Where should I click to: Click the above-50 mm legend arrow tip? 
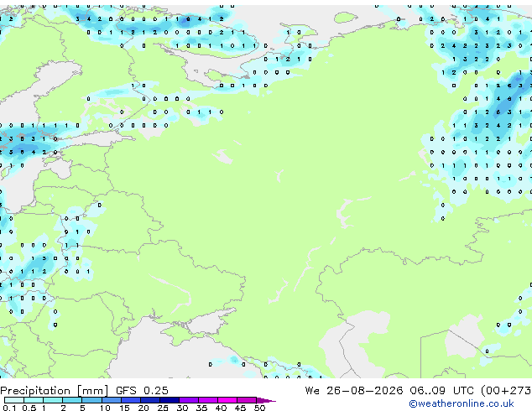pos(266,400)
